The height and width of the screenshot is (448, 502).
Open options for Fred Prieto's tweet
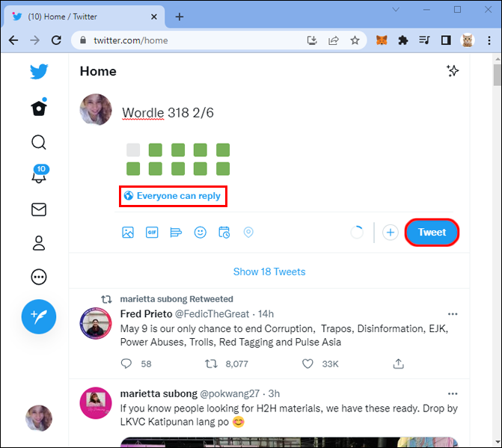pos(453,314)
